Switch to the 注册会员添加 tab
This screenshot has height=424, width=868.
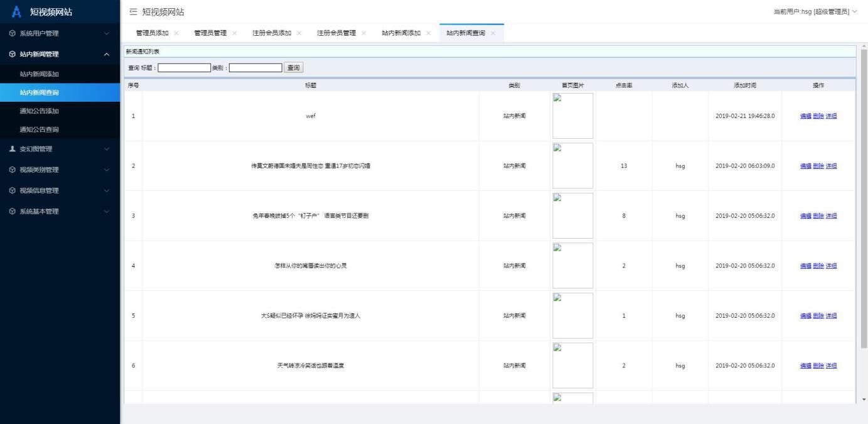272,33
